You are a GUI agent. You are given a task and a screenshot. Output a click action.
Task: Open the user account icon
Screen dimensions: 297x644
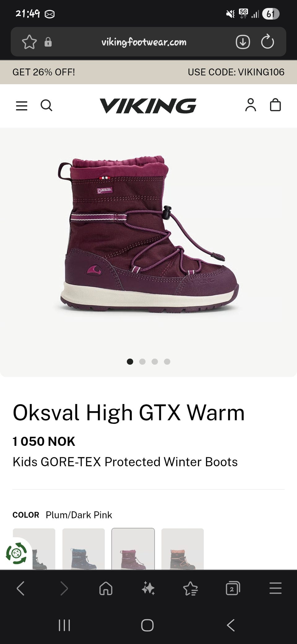(251, 105)
